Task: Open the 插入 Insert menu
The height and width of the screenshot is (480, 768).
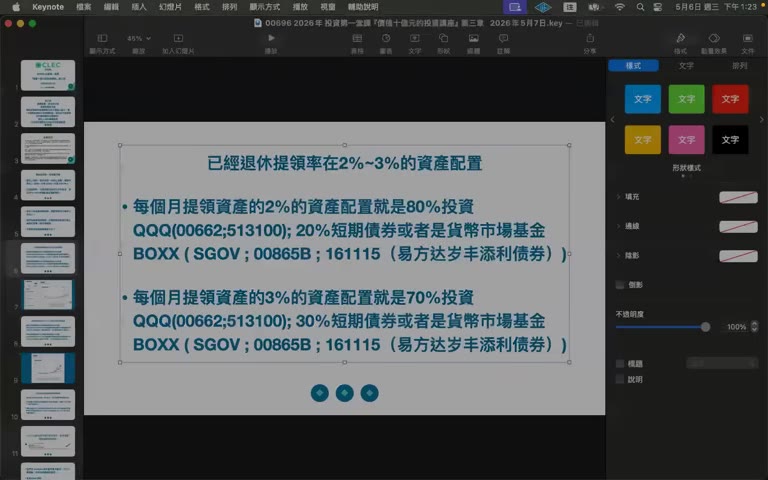Action: click(139, 7)
